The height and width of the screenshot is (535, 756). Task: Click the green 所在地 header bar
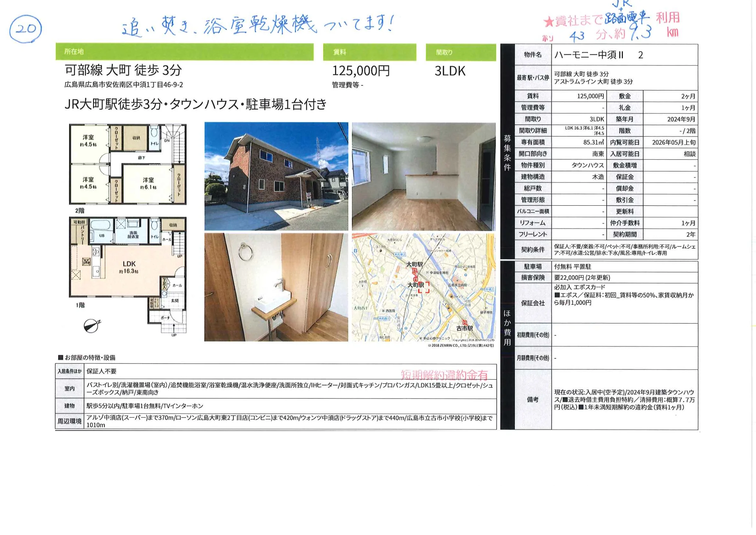(x=184, y=52)
